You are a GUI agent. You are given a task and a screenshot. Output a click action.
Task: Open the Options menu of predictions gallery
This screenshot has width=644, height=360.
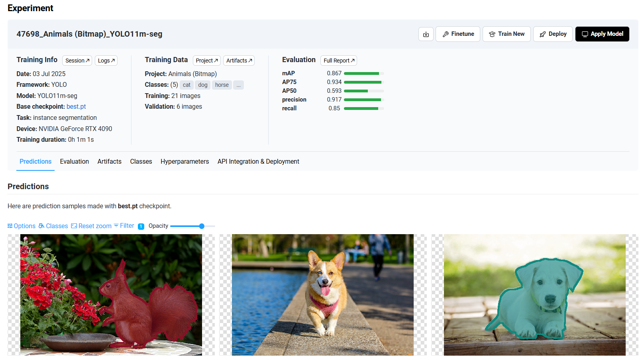click(22, 226)
